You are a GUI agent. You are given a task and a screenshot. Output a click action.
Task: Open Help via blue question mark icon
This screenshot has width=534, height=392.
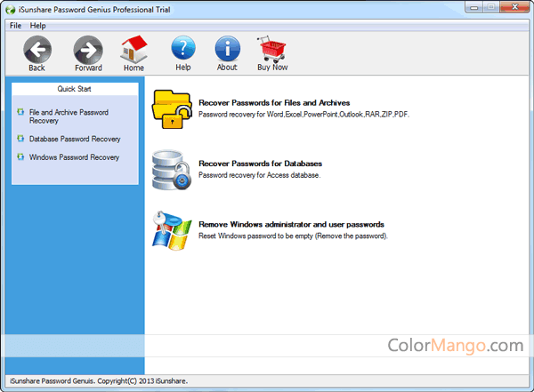pyautogui.click(x=183, y=49)
